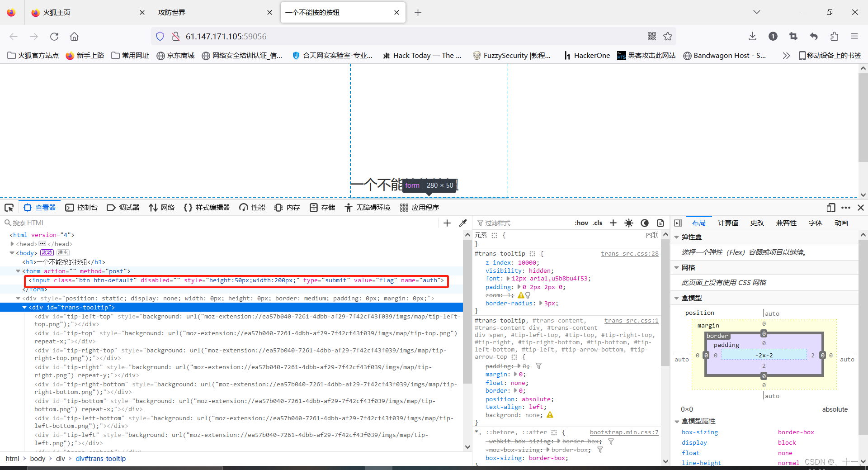
Task: Go back to the previous page
Action: (14, 37)
